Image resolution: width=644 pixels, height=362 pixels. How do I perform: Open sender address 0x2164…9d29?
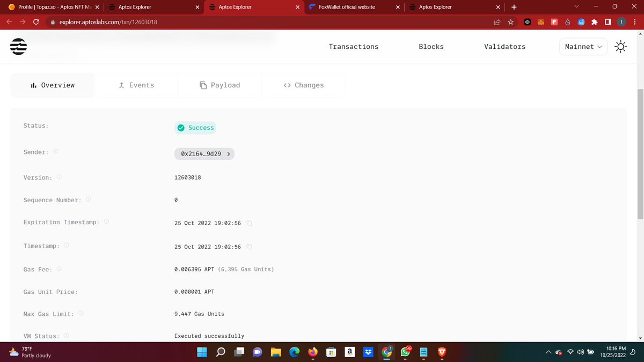coord(204,154)
